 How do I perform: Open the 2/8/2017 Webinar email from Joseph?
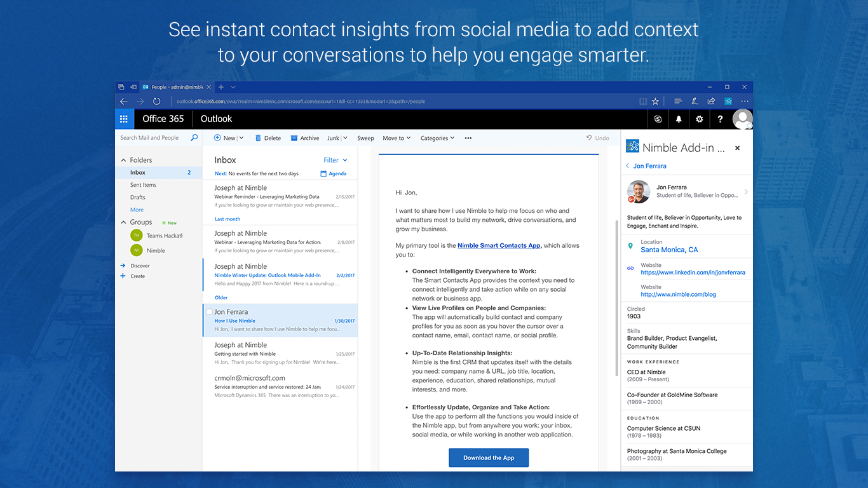pos(280,241)
